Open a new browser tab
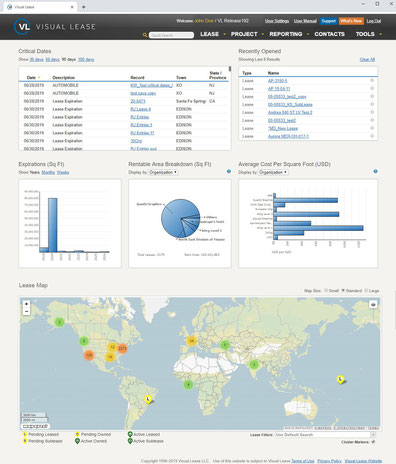The height and width of the screenshot is (464, 396). click(x=83, y=7)
